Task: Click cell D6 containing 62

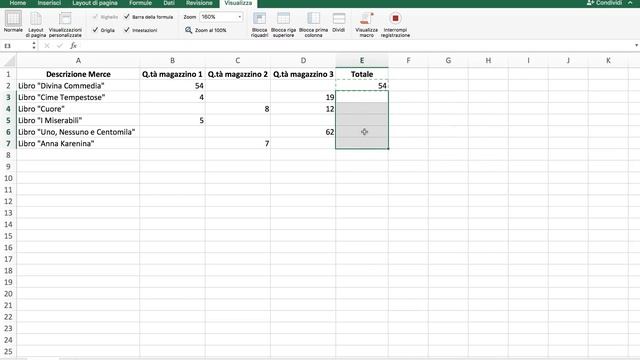Action: tap(303, 132)
